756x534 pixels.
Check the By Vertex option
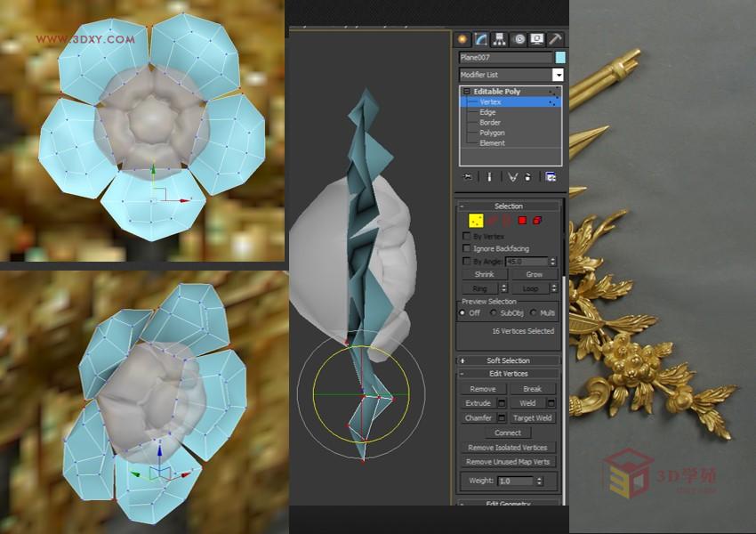pyautogui.click(x=464, y=237)
